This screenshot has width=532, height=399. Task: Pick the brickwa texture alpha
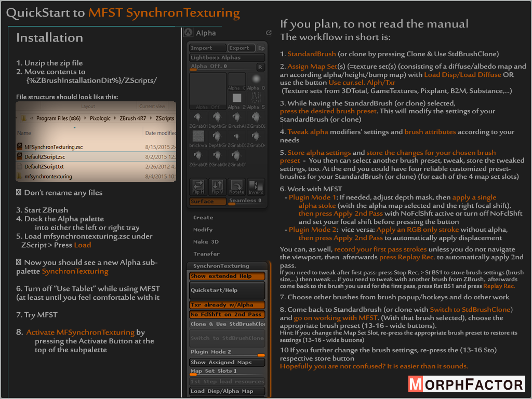(x=198, y=139)
